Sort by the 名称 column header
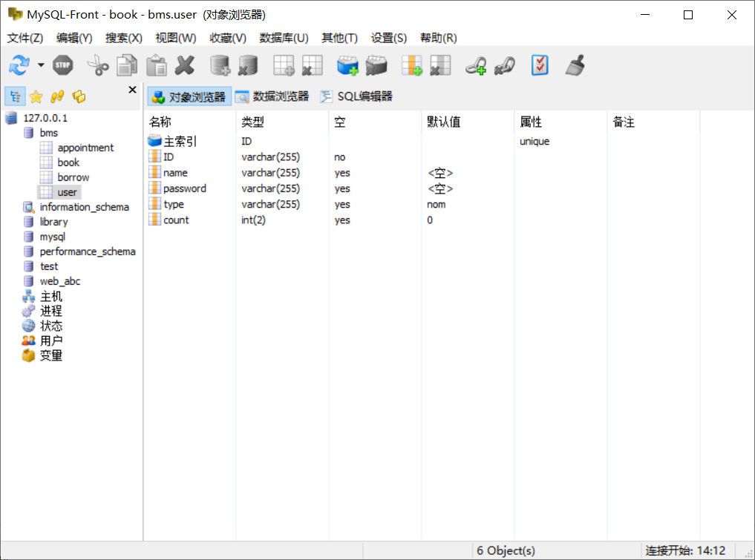The image size is (755, 560). [x=190, y=122]
